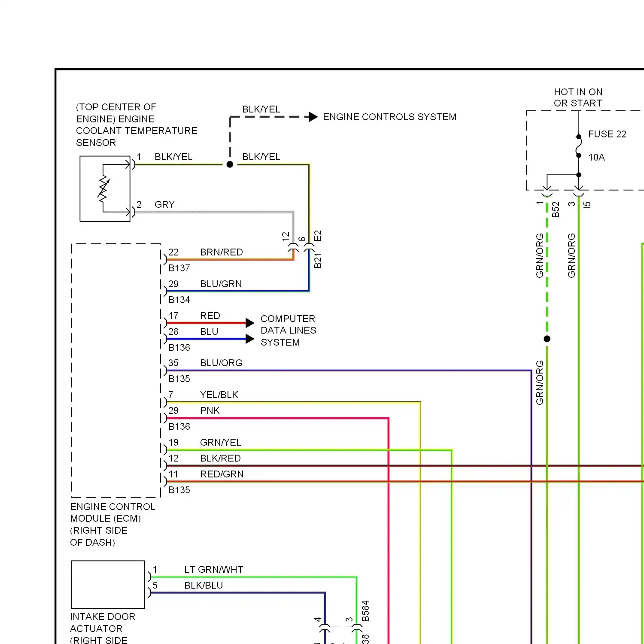
Task: Click the 'BLK/RED' wire label
Action: tap(220, 458)
